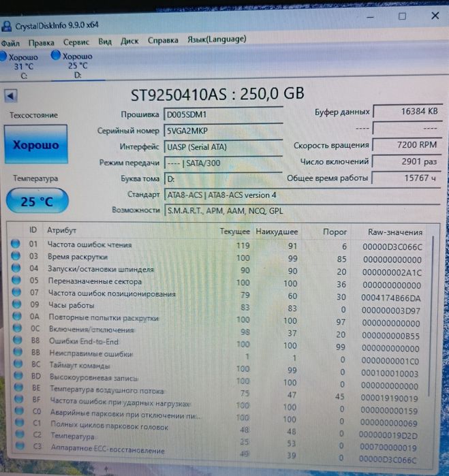Select row Часы работы
This screenshot has height=476, width=449.
(x=216, y=307)
